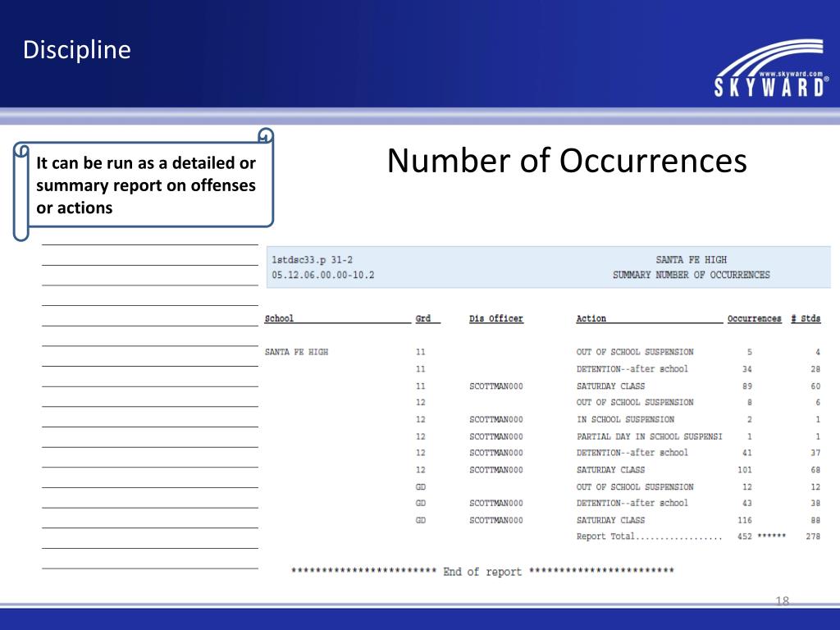Click the slide page number 18
This screenshot has height=630, width=840.
(x=782, y=600)
